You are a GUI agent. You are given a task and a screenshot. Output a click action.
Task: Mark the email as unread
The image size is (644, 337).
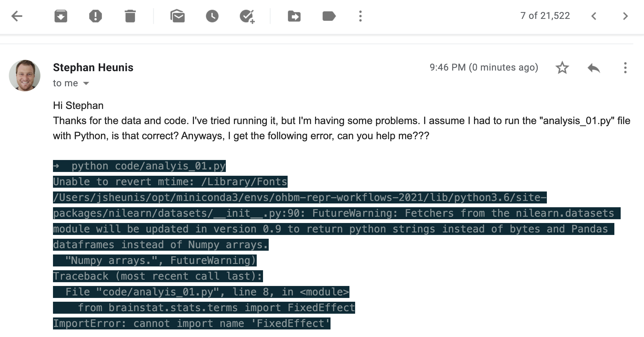coord(178,16)
